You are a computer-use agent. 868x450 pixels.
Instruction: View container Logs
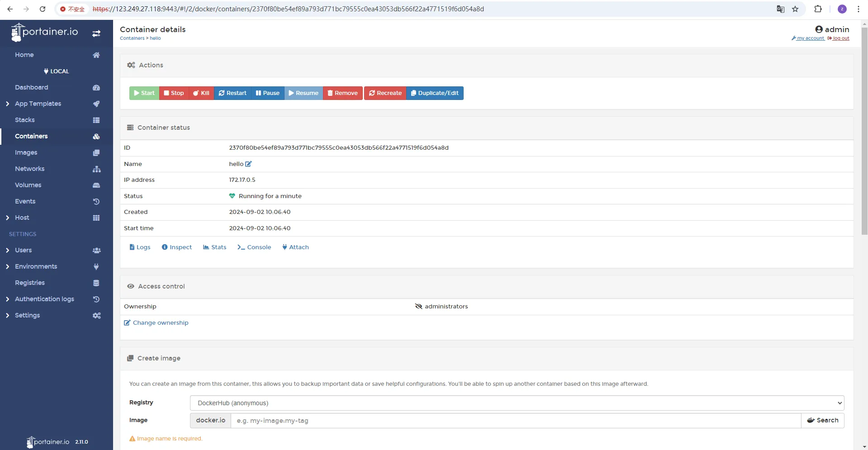140,247
